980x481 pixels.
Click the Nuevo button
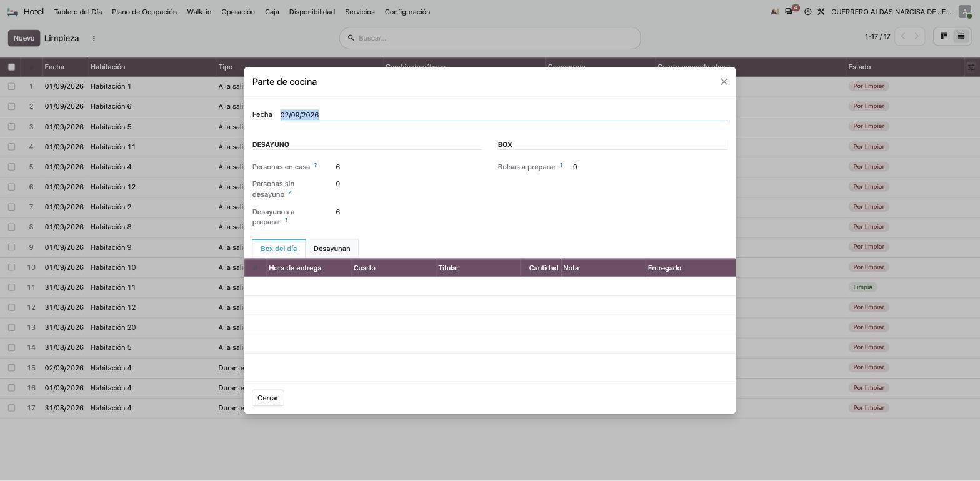[24, 38]
